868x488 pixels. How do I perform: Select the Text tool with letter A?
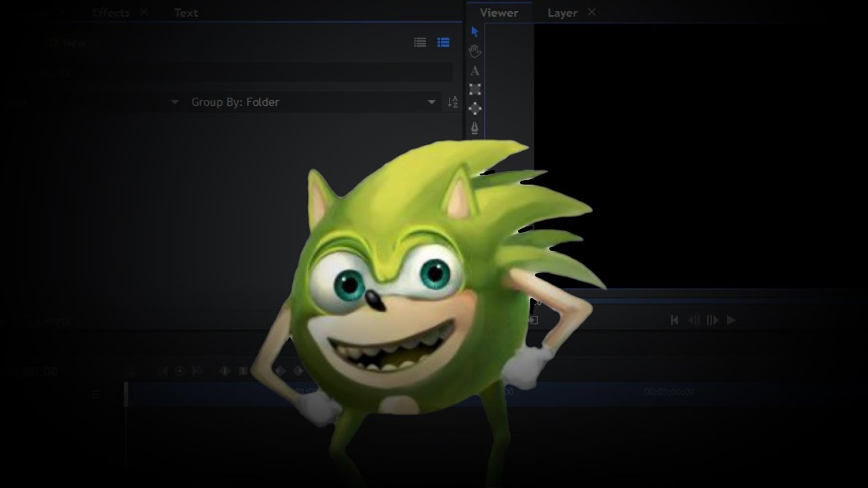point(475,70)
